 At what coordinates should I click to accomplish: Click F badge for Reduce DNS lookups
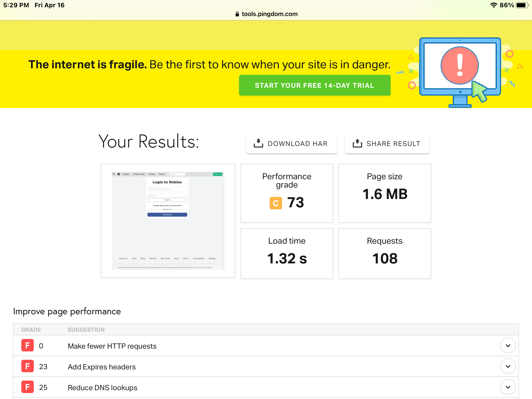[28, 387]
